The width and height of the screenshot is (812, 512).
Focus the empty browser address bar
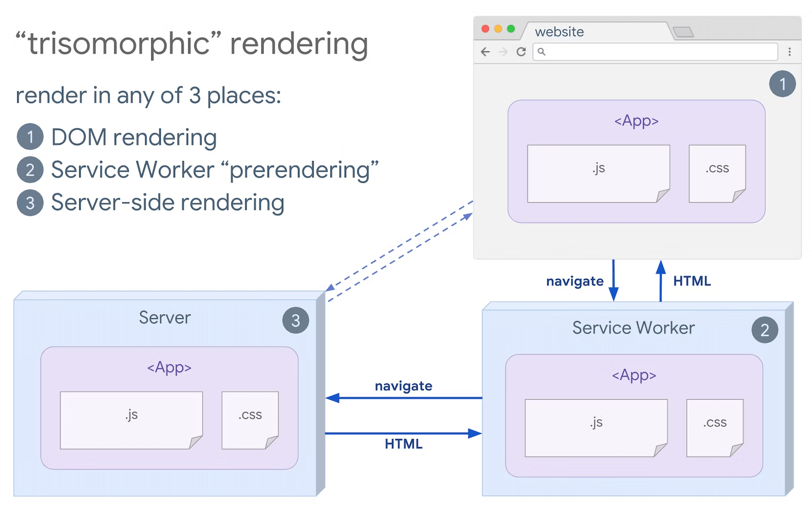click(660, 52)
